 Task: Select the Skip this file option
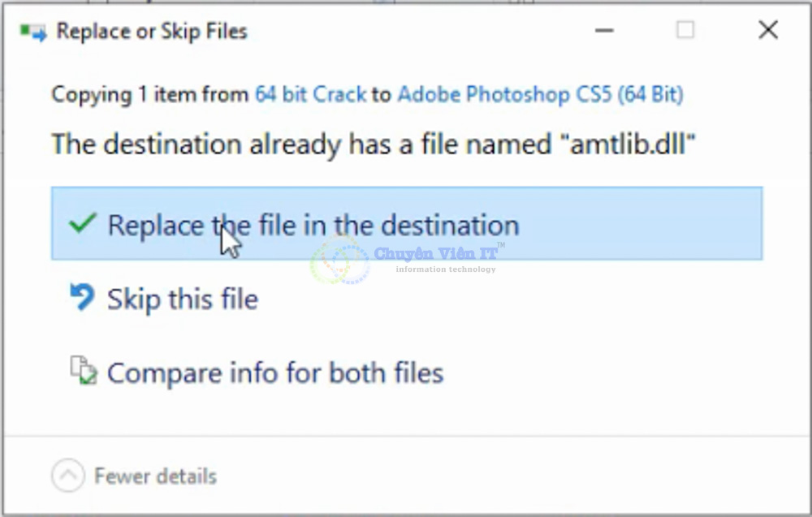point(182,298)
